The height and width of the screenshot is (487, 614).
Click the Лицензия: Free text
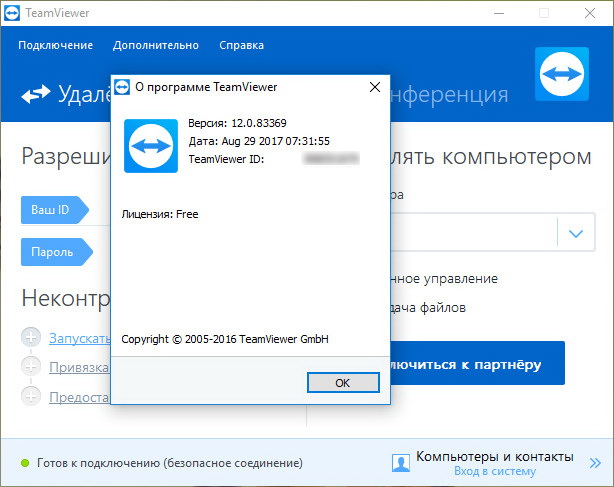pos(160,214)
